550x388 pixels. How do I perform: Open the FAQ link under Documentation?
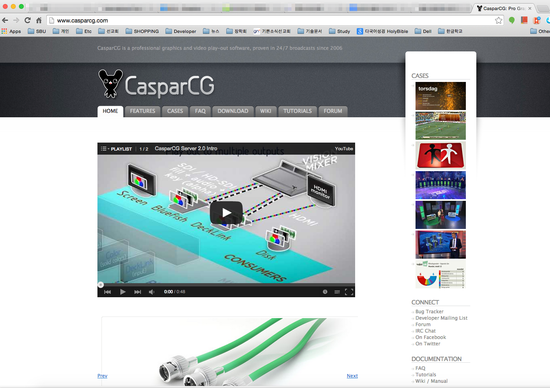click(x=420, y=368)
